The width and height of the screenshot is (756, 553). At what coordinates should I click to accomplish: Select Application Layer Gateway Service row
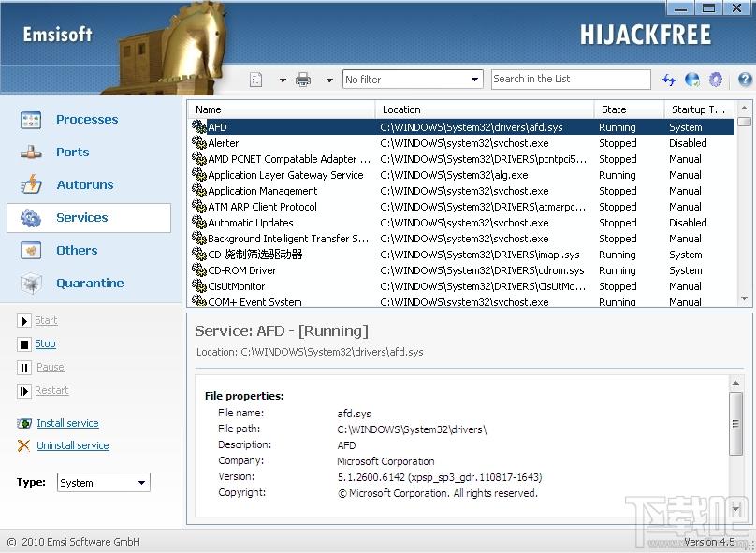[x=461, y=175]
